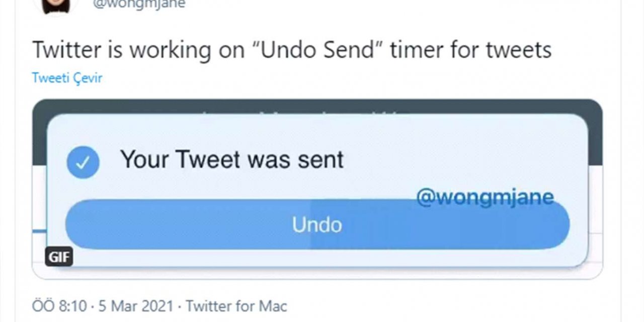
Task: Click the blue checkmark icon in the toast
Action: [83, 162]
